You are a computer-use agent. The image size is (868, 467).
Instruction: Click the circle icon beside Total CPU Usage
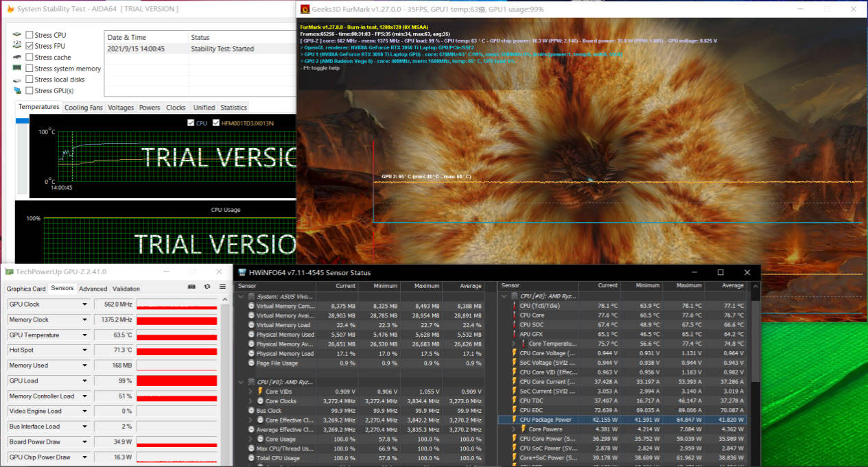[x=250, y=458]
